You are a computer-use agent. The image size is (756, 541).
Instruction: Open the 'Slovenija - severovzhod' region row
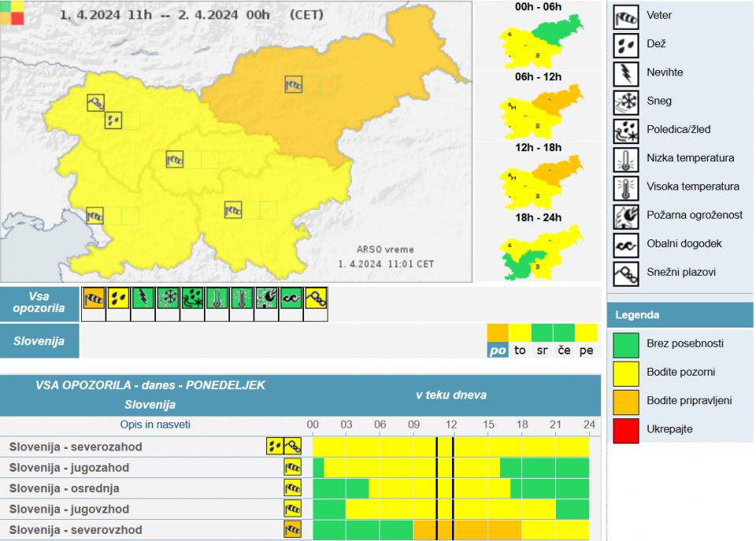[x=76, y=529]
